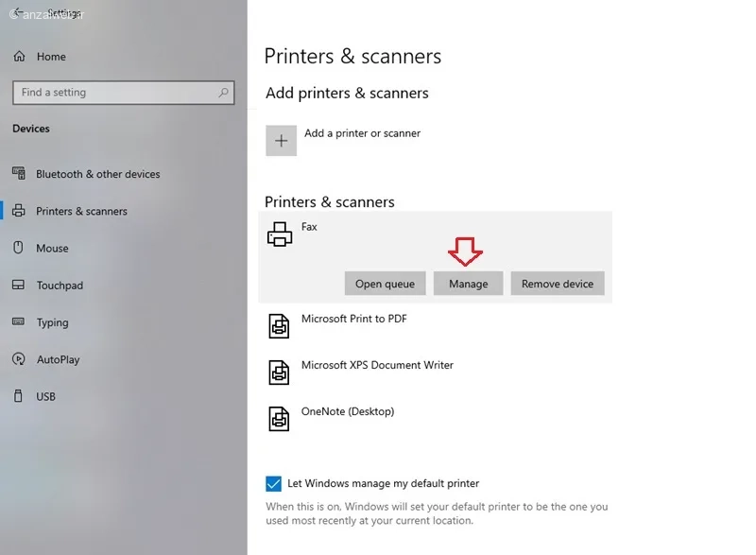
Task: Click the AutoPlay icon in sidebar
Action: 18,359
